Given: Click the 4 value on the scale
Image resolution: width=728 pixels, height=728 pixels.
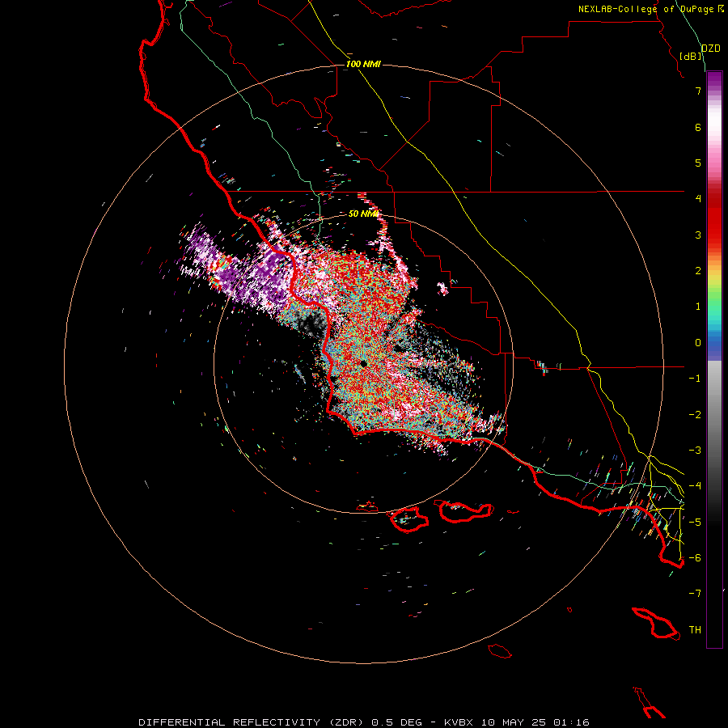Looking at the screenshot, I should 698,199.
